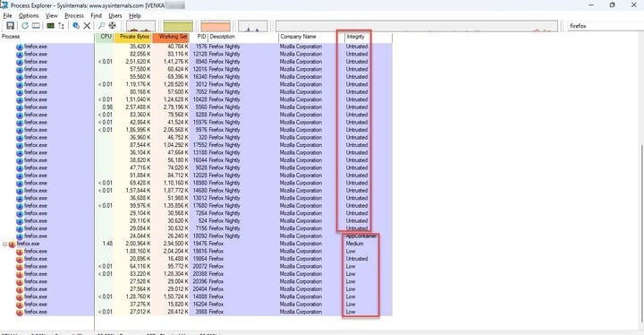This screenshot has height=335, width=644.
Task: Click the vertical scrollbar of process list
Action: tap(641, 181)
